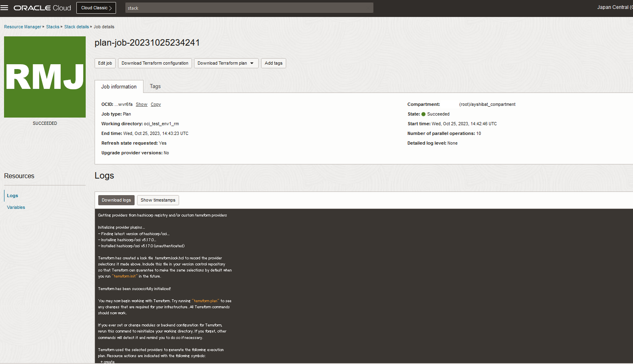Screen dimensions: 633x364
Task: Click the Edit job button
Action: coord(105,63)
